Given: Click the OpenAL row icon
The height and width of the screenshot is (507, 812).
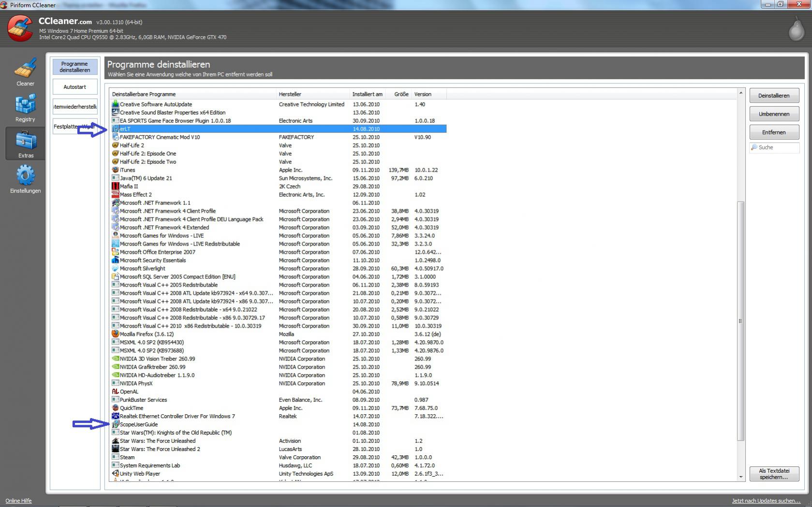Looking at the screenshot, I should point(115,391).
